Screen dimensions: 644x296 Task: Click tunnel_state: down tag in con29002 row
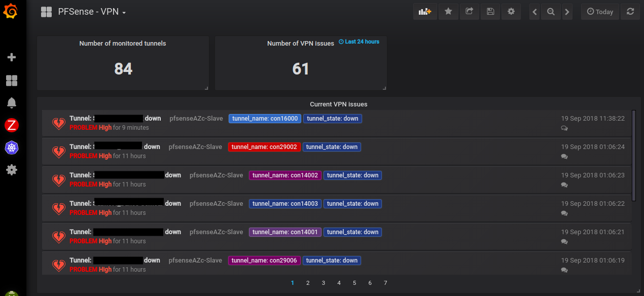(332, 147)
